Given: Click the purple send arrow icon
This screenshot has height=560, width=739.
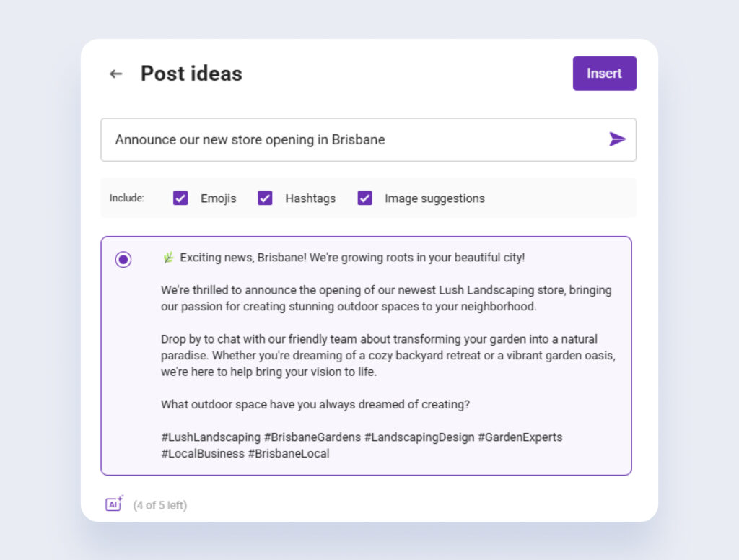Looking at the screenshot, I should [x=617, y=139].
